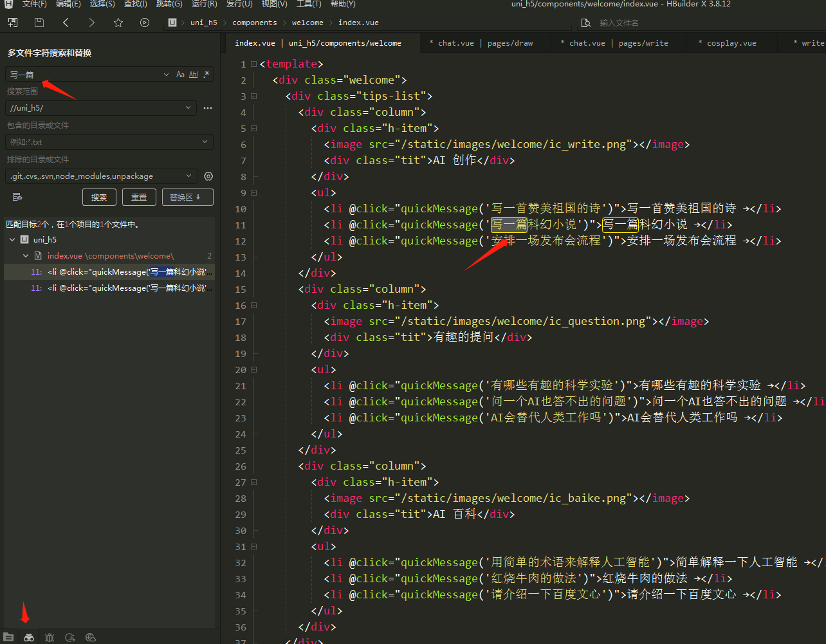Click the new file toolbar icon
The height and width of the screenshot is (644, 826).
[13, 23]
